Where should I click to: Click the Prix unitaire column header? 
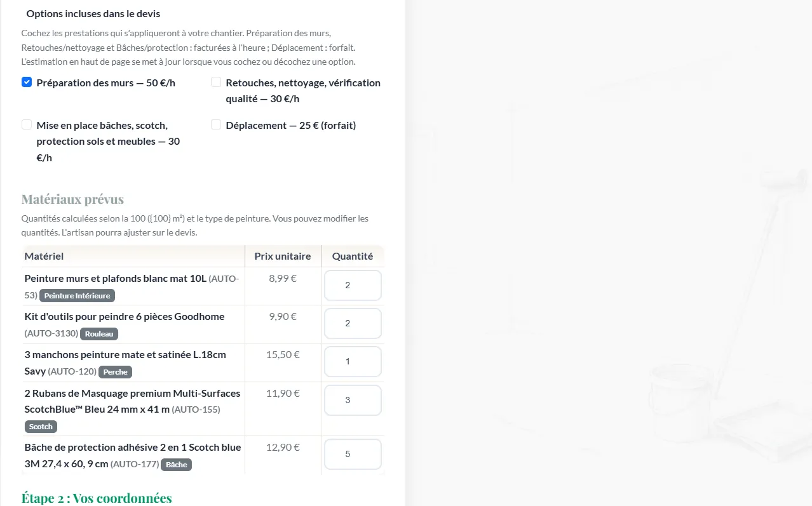point(283,256)
